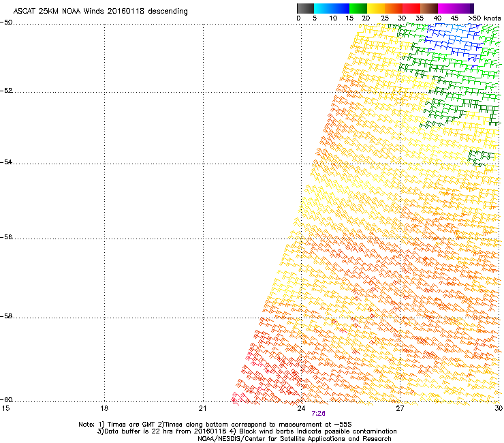Click the yellow 20-25 knots color segment

[x=376, y=8]
